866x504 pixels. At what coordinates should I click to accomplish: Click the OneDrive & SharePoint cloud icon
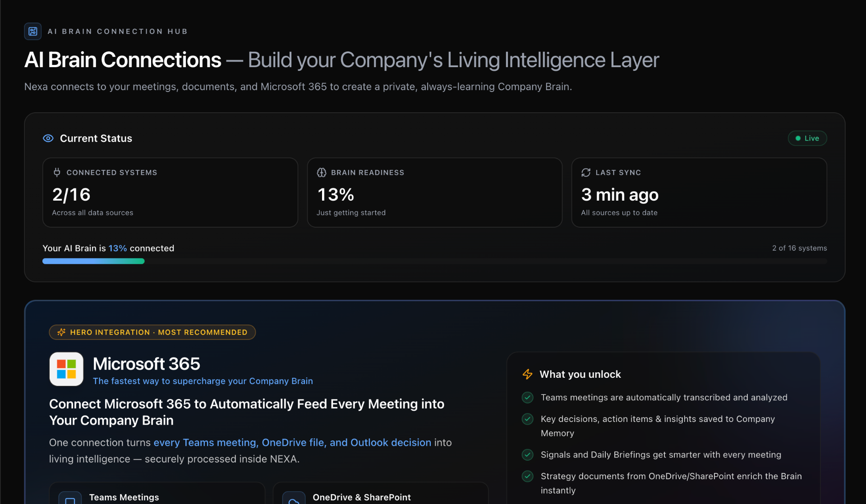point(294,499)
